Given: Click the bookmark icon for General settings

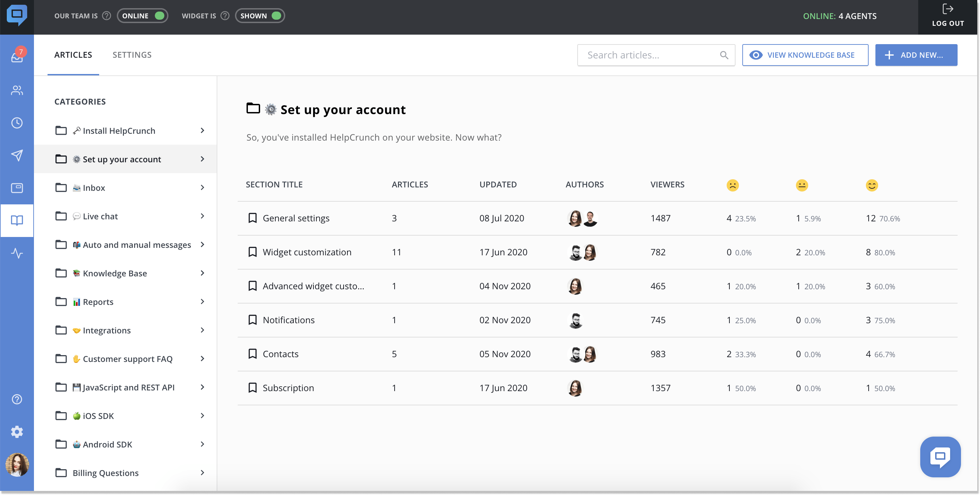Looking at the screenshot, I should coord(253,218).
